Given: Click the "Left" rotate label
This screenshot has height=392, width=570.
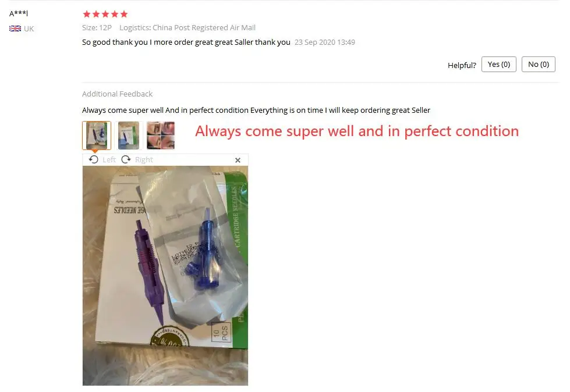Looking at the screenshot, I should pos(109,160).
